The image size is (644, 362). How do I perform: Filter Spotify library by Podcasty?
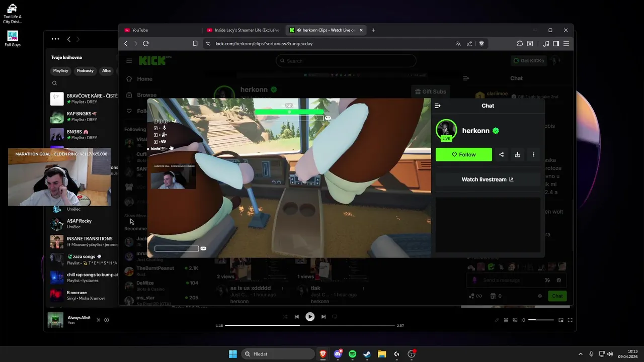(85, 71)
